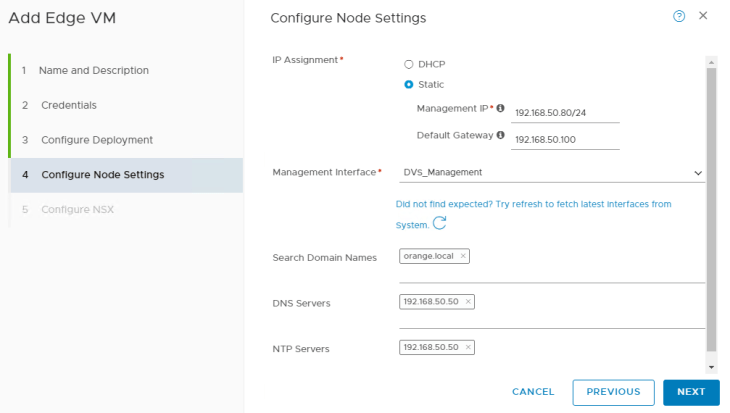Click the NEXT button

point(691,392)
